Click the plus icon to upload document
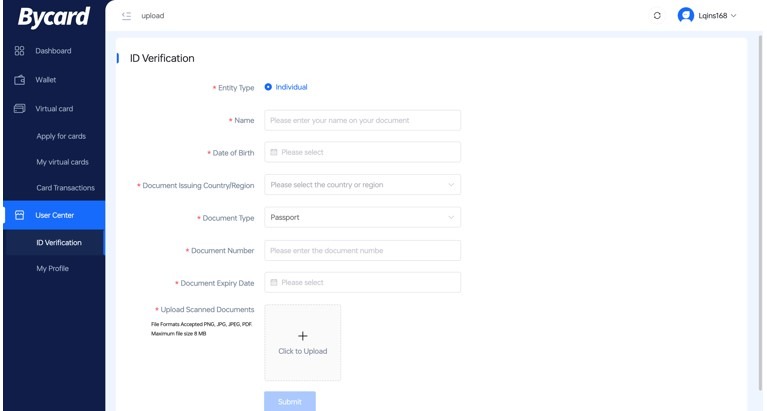Screen dimensions: 767x411 point(302,336)
